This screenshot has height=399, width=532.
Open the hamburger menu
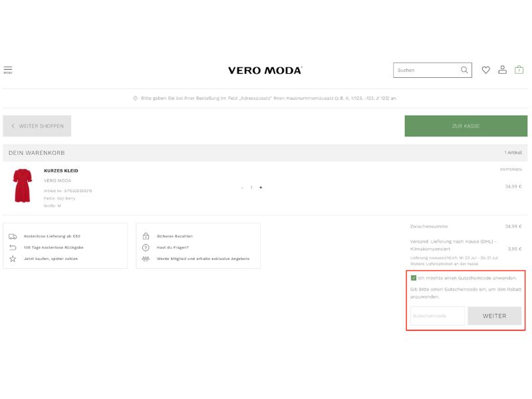pos(8,70)
